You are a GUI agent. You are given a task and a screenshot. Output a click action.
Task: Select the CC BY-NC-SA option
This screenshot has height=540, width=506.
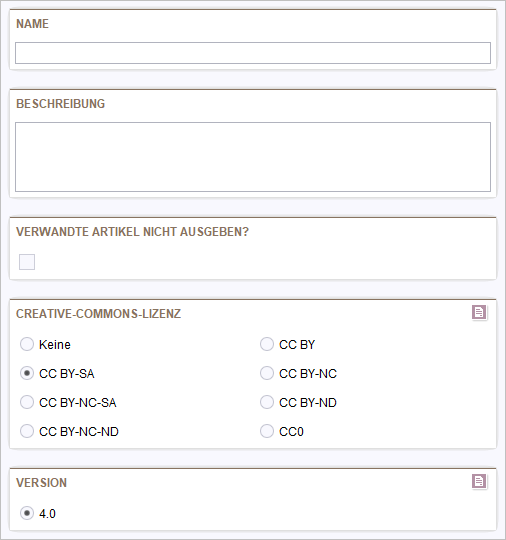click(x=27, y=402)
